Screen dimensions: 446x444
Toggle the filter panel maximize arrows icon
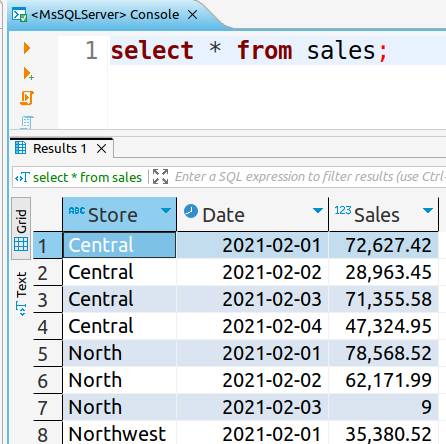coord(160,176)
